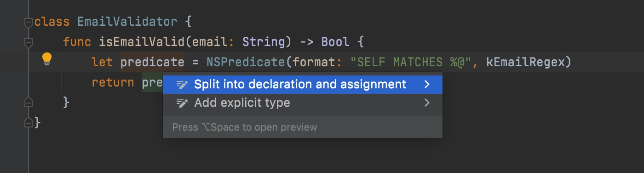Click the EmailValidator class name
Screen dimensions: 644x173
127,22
